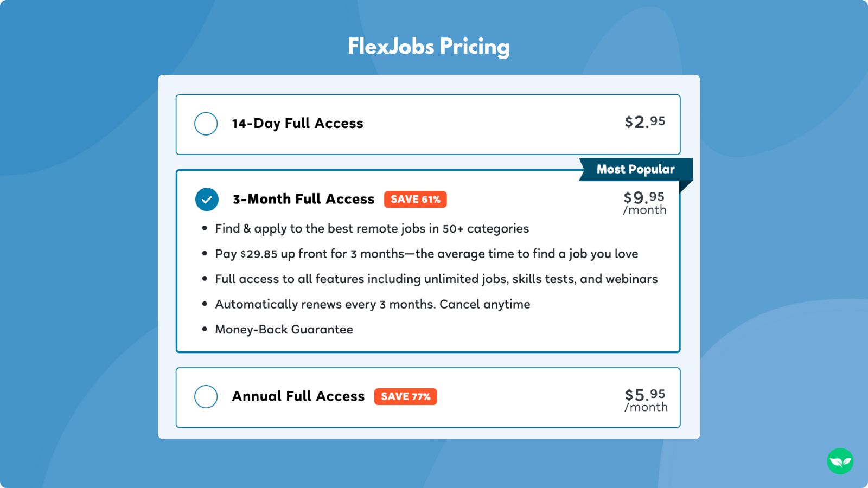Select the 14-Day Full Access radio button

[x=205, y=124]
